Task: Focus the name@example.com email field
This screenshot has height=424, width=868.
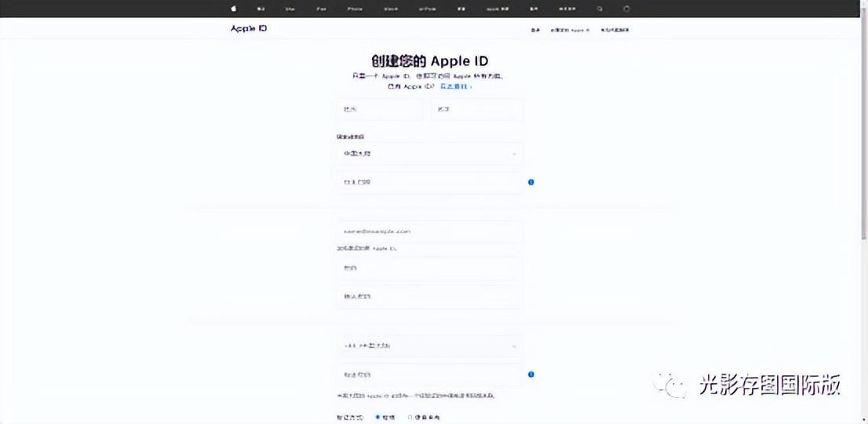Action: pos(429,232)
